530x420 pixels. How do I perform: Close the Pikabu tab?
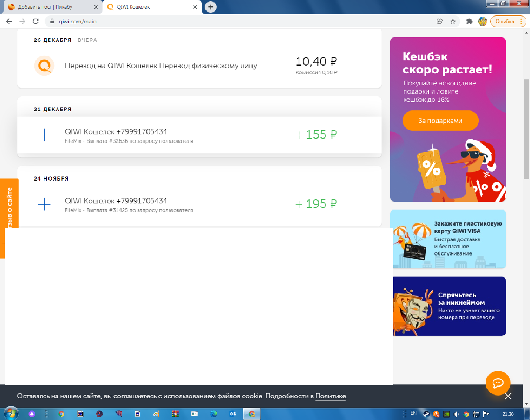pos(96,7)
